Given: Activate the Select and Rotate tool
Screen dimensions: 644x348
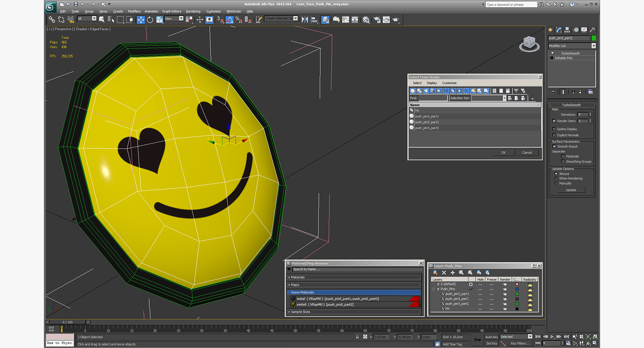Looking at the screenshot, I should tap(150, 20).
